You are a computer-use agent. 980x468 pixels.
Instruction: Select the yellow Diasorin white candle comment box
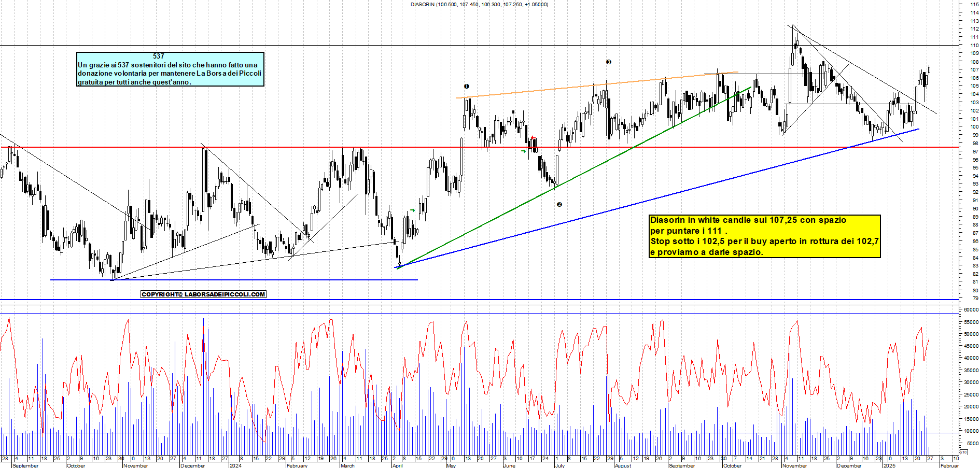tap(765, 236)
